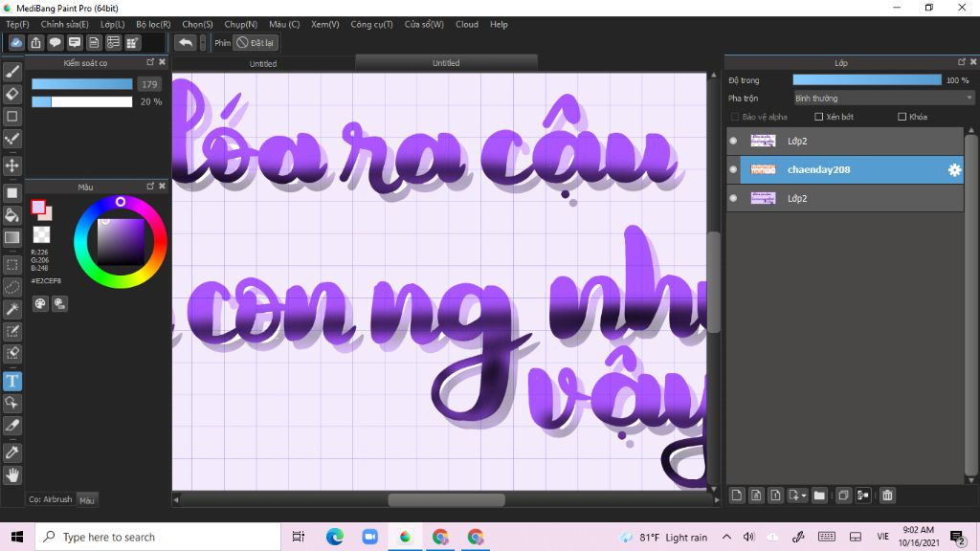Screen dimensions: 980x551
Task: Expand the add-layer dropdown arrow
Action: (804, 496)
